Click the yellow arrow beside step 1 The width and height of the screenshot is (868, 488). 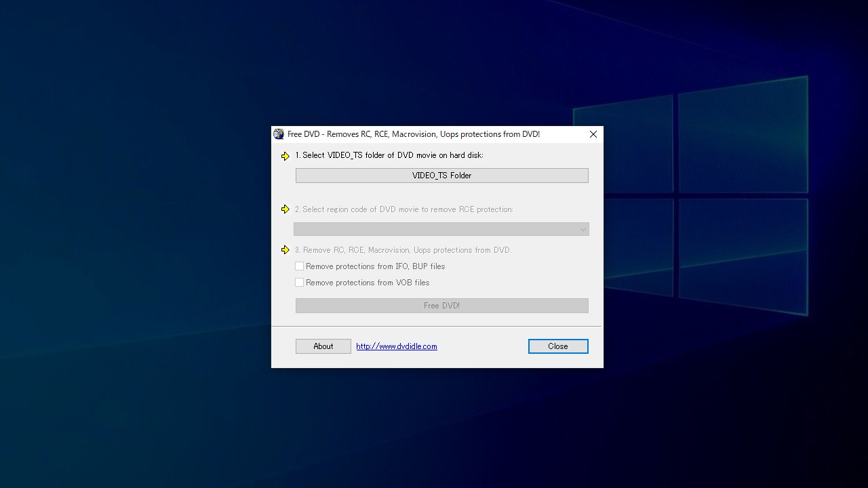(x=285, y=156)
